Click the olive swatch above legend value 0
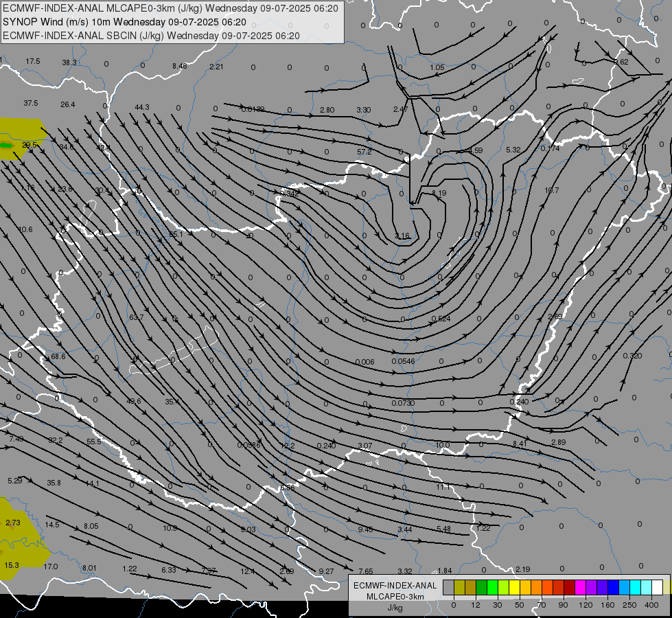 (x=459, y=587)
